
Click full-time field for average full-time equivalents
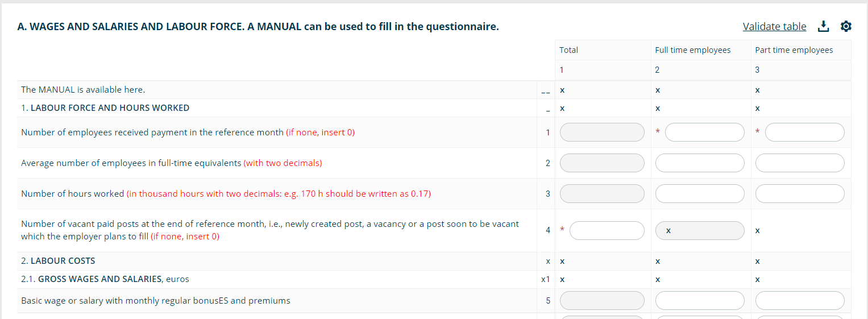click(x=700, y=163)
